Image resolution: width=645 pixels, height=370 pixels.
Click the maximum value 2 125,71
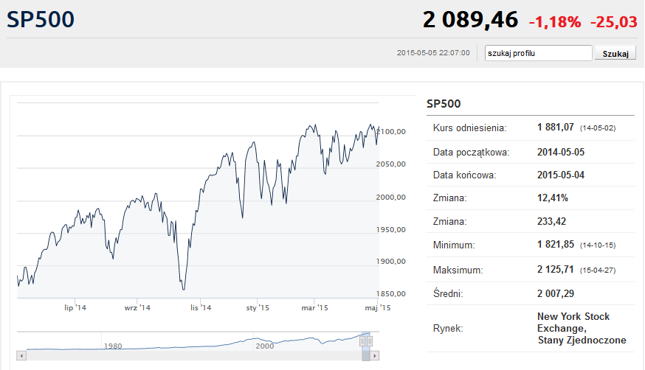tap(555, 270)
